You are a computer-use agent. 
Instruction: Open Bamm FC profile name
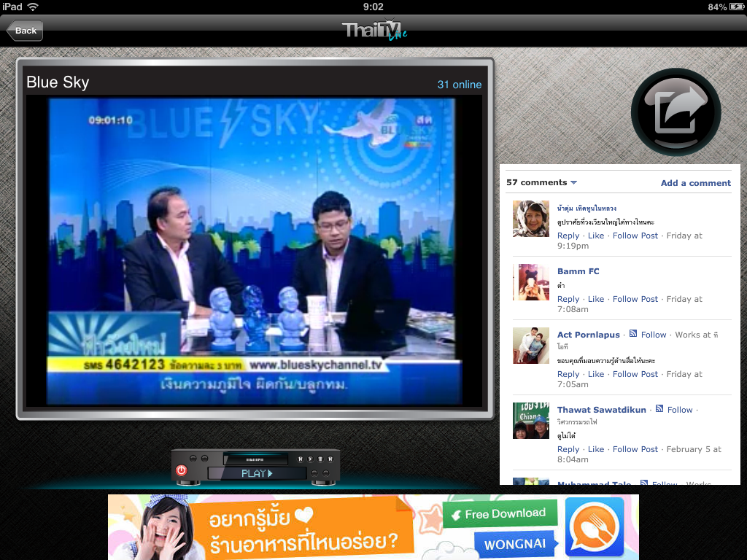point(578,271)
